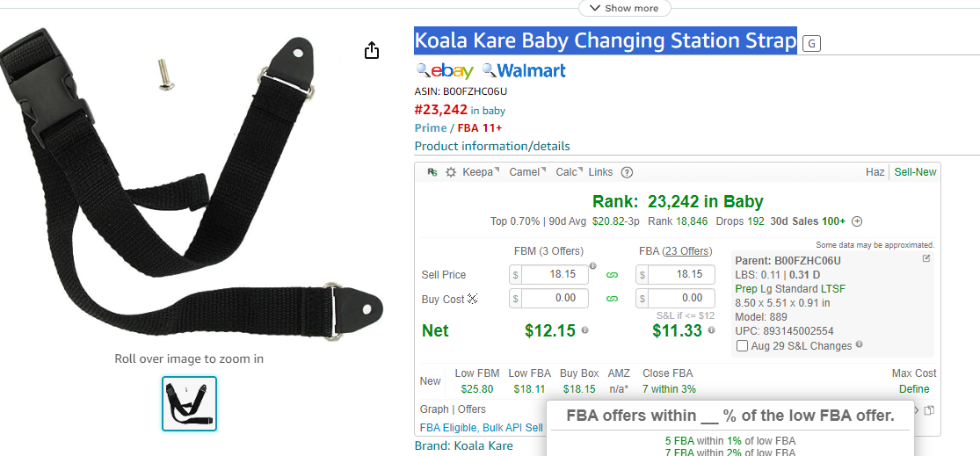Open the help question-mark icon

[627, 172]
